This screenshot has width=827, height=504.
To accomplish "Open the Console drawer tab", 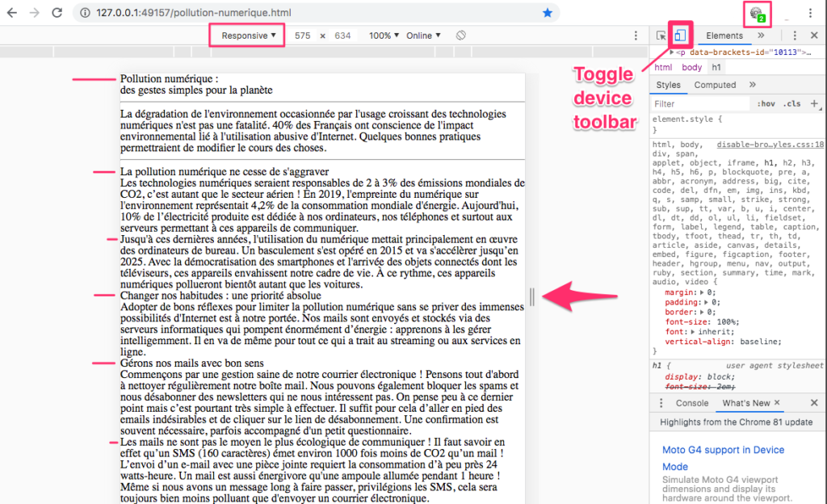I will 692,403.
